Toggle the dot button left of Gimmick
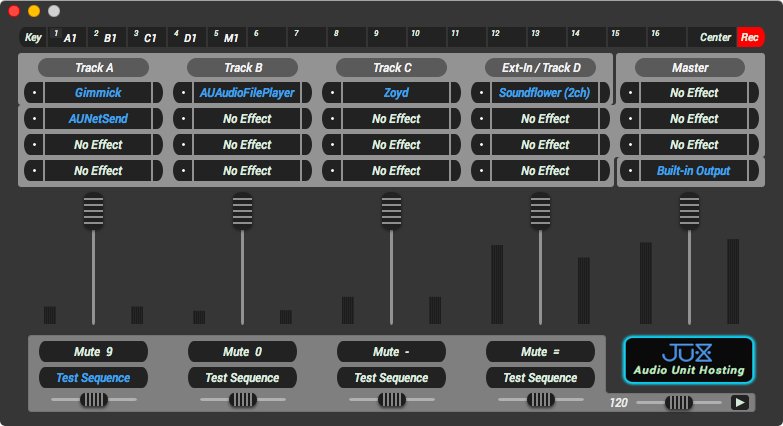The image size is (783, 426). 34,93
